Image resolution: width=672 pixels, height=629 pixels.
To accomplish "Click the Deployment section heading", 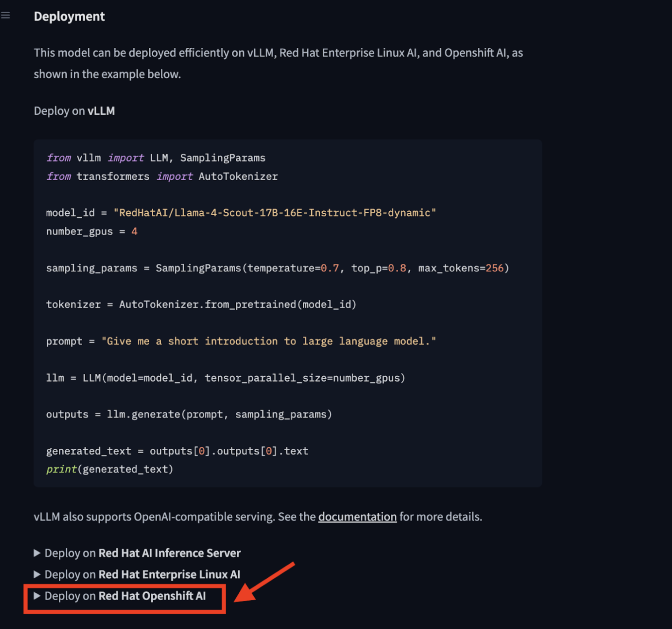I will coord(69,16).
